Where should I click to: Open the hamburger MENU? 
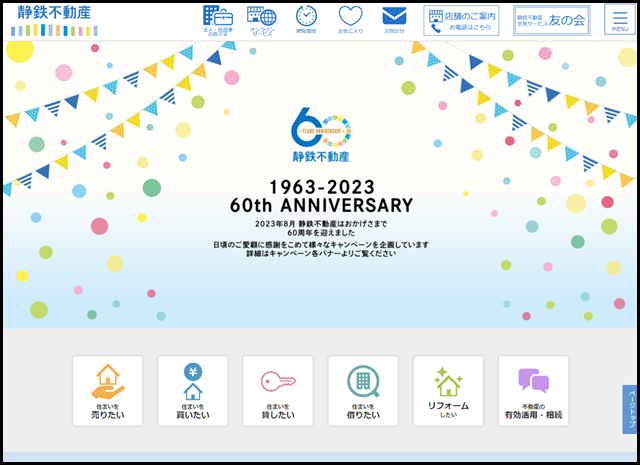pos(620,21)
